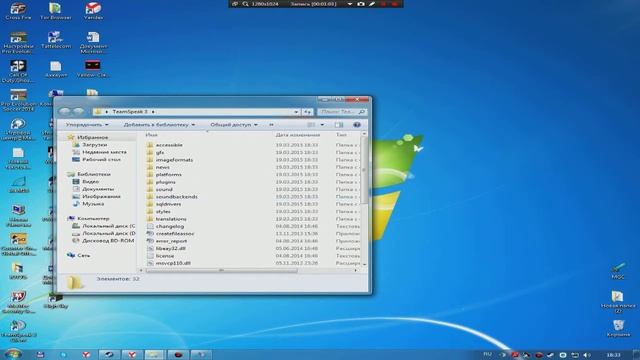Select the styles folder
This screenshot has height=360, width=640.
click(163, 211)
